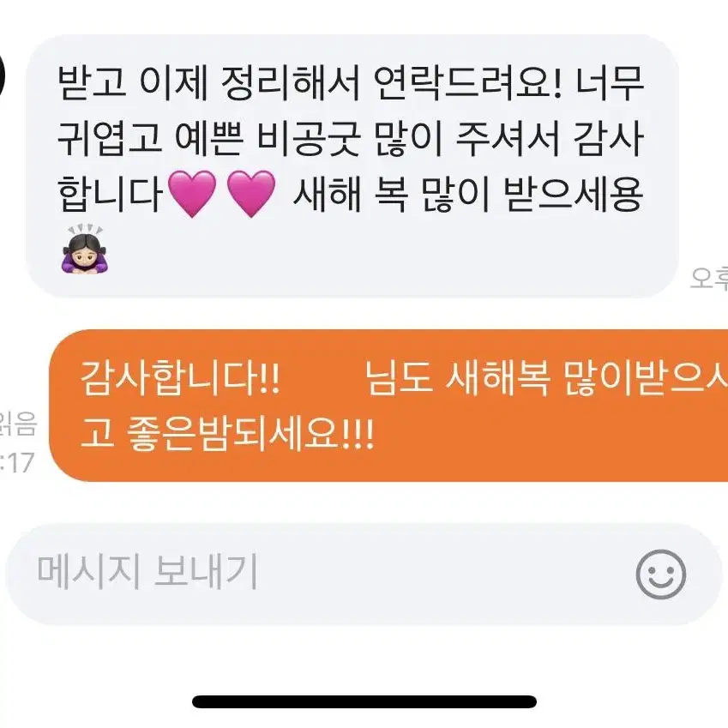Tap the 받고 이제 정리해서 line
728x728 pixels.
[x=209, y=84]
